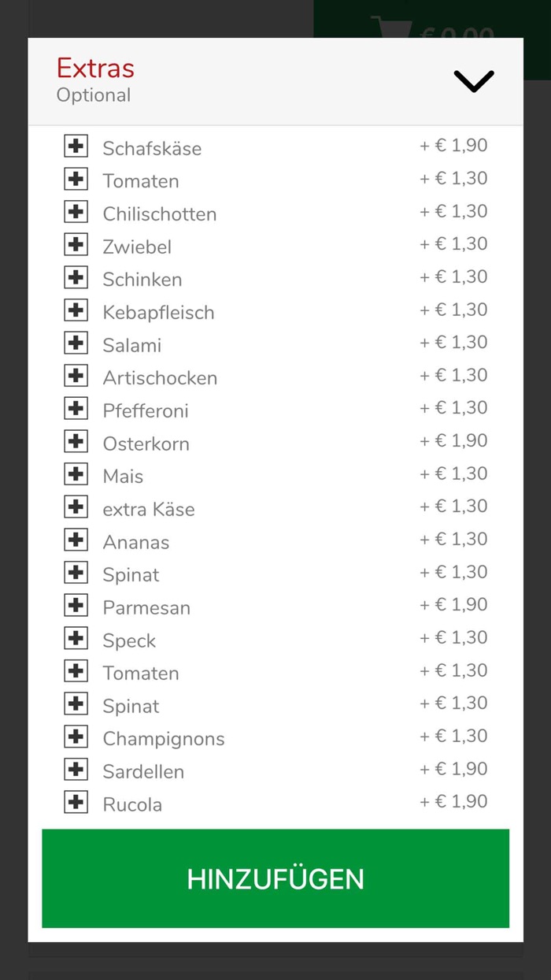551x980 pixels.
Task: Tap the plus icon beside Zwiebel
Action: [76, 244]
